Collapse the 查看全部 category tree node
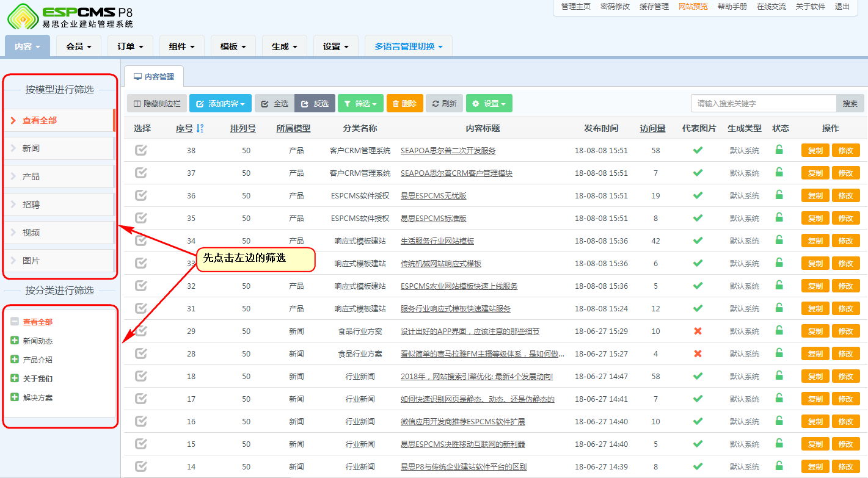 point(15,322)
